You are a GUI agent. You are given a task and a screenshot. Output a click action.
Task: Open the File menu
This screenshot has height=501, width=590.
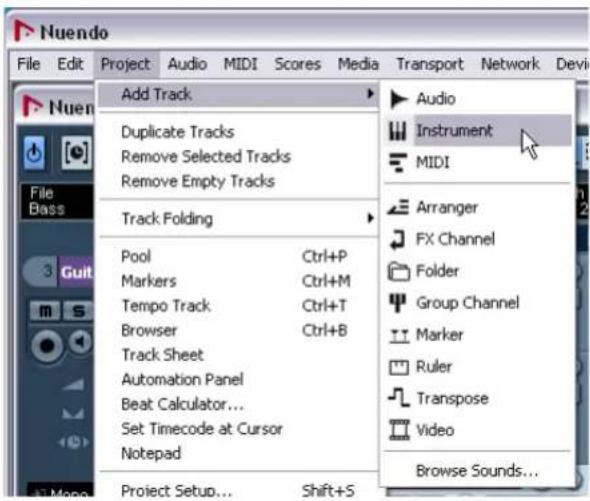29,64
